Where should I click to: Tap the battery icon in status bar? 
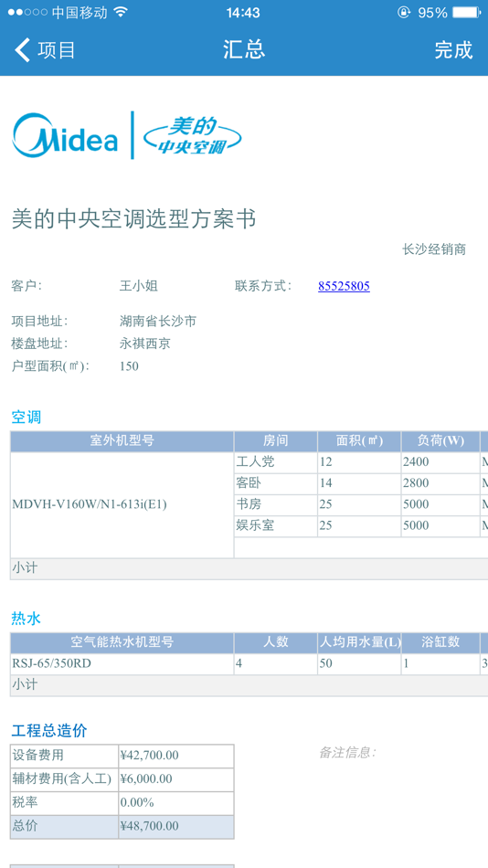tap(466, 12)
